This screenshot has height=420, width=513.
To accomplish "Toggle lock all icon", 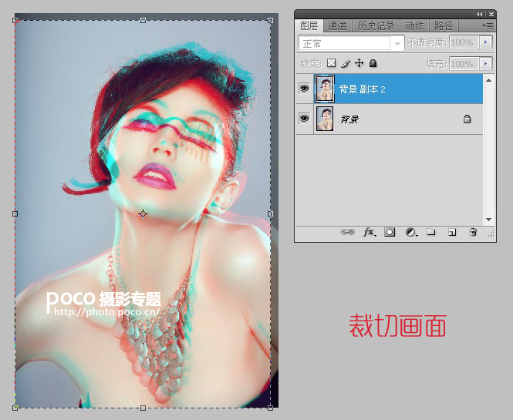I will [x=373, y=63].
